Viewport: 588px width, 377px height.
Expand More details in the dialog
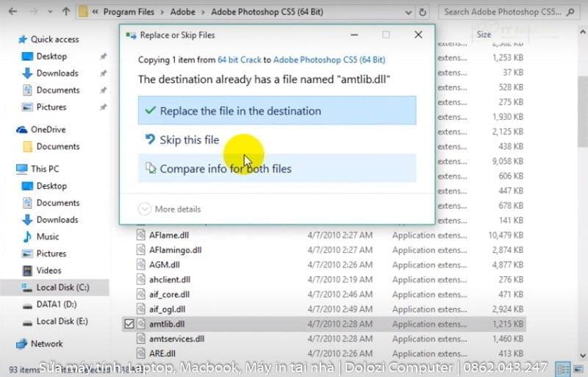tap(170, 209)
